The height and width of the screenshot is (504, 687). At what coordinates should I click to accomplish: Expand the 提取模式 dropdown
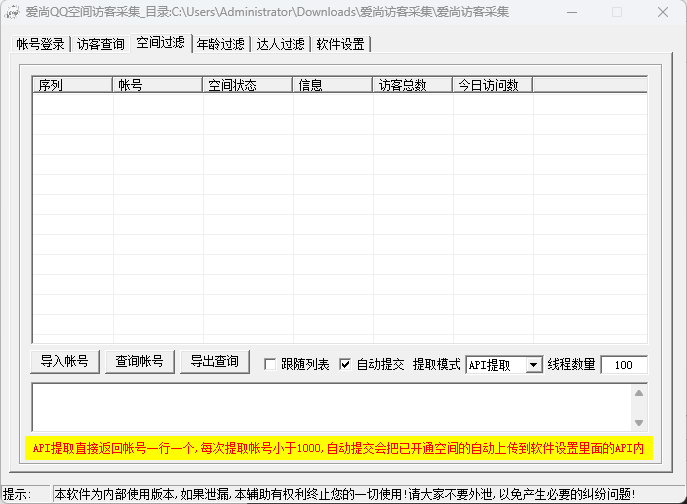point(533,365)
